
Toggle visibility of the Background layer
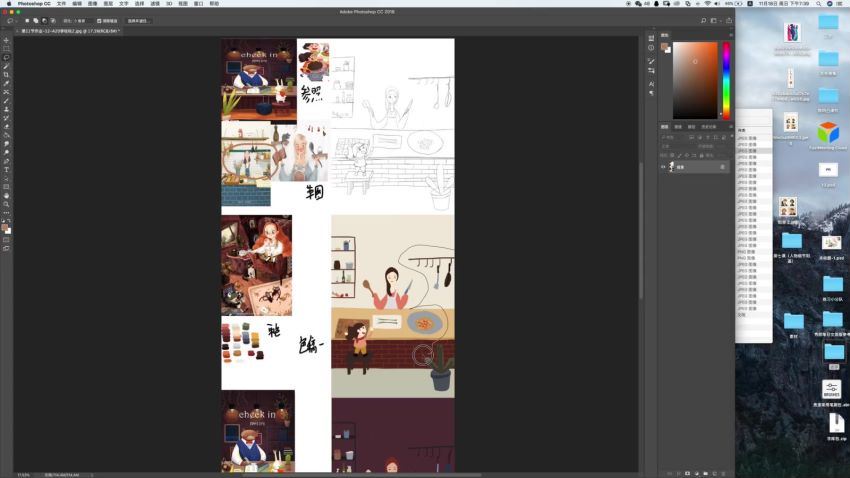point(663,167)
